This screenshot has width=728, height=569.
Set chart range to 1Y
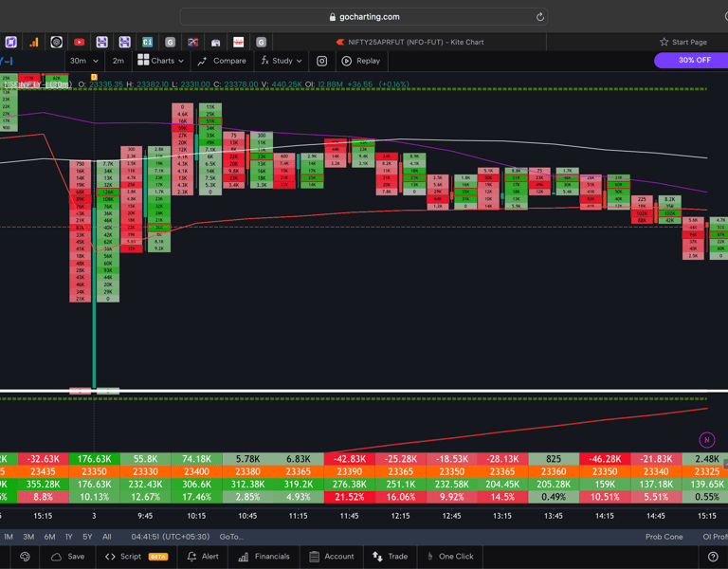(x=68, y=537)
